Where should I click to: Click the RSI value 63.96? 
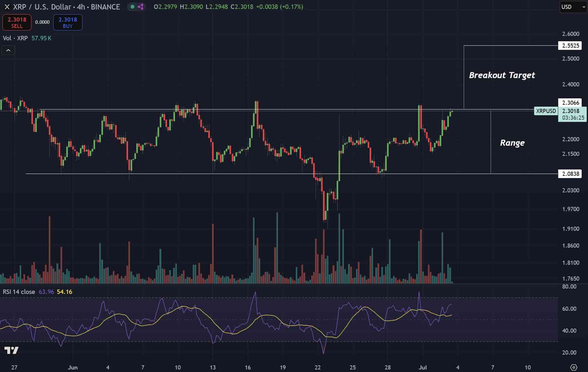pos(46,292)
